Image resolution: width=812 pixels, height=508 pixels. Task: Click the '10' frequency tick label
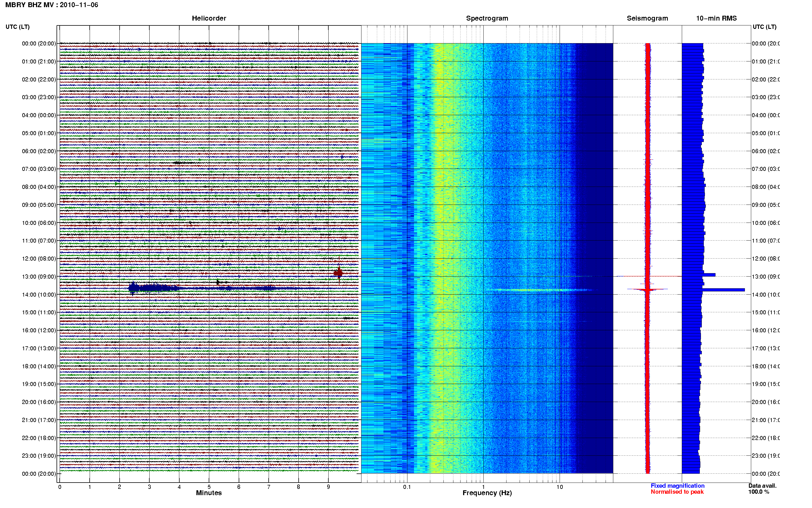coord(560,487)
